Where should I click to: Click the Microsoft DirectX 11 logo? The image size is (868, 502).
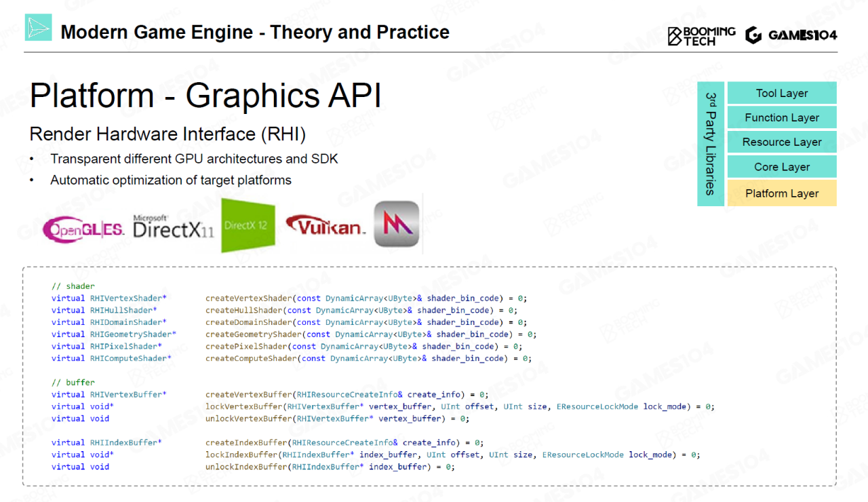click(x=174, y=227)
